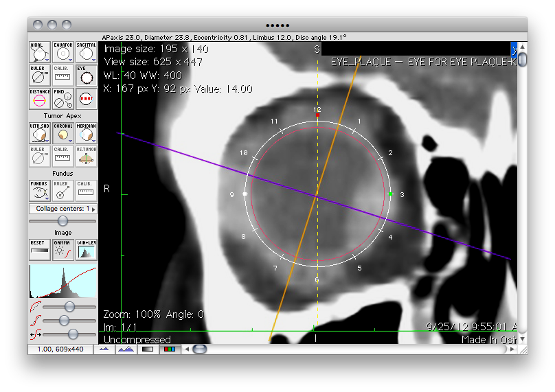Toggle the Eye outline button

coord(86,76)
